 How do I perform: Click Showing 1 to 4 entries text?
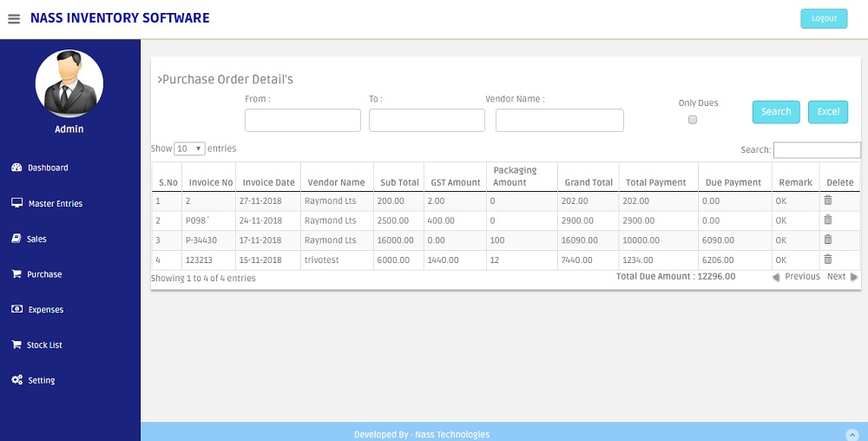(x=203, y=279)
